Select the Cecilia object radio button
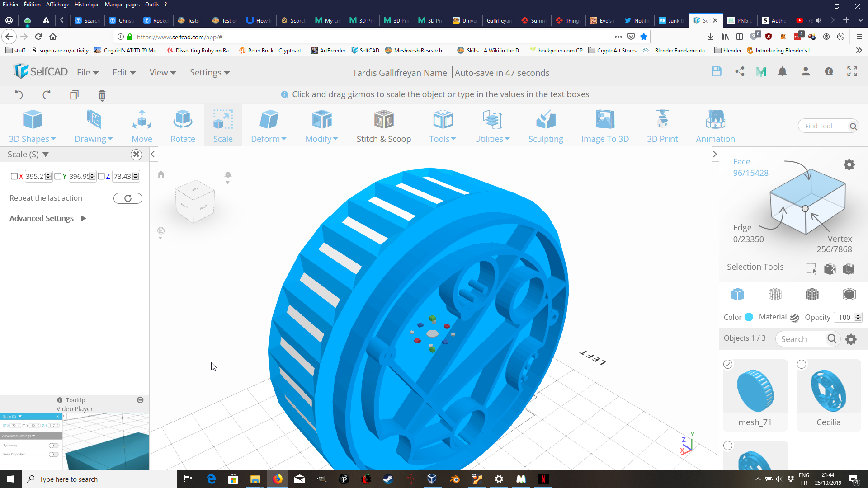Viewport: 868px width, 488px height. coord(802,364)
